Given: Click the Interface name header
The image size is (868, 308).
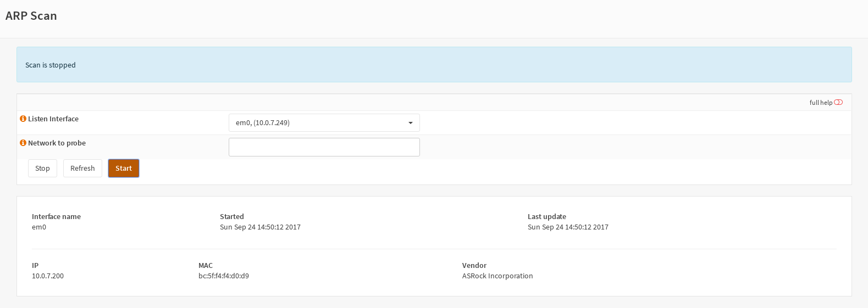Looking at the screenshot, I should (56, 217).
